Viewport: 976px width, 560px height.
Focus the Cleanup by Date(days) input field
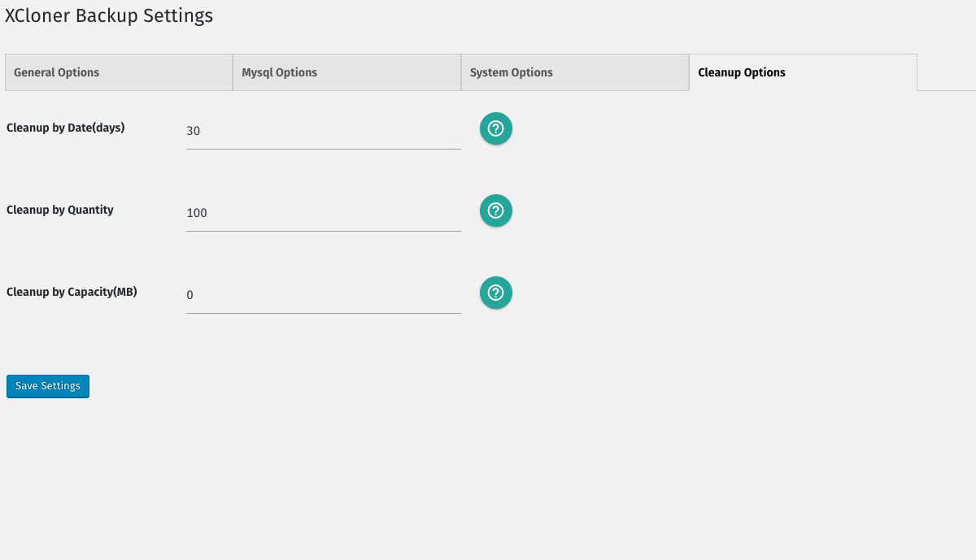324,131
